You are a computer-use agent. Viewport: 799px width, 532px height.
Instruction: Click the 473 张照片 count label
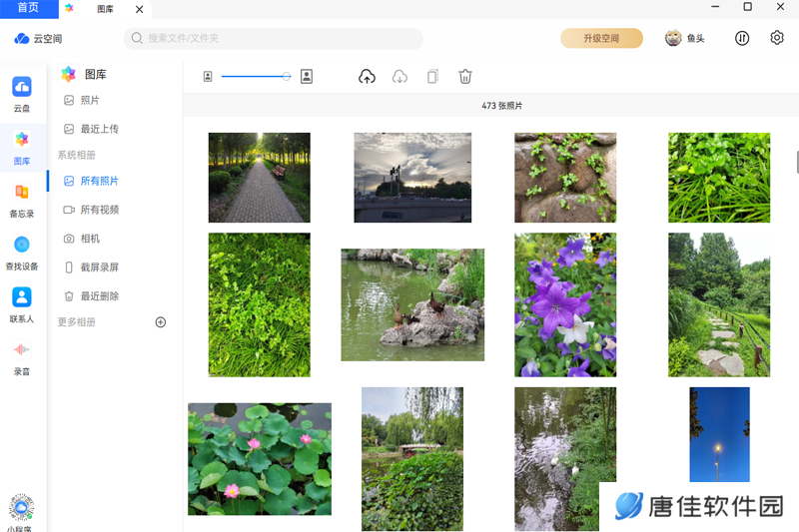(502, 106)
